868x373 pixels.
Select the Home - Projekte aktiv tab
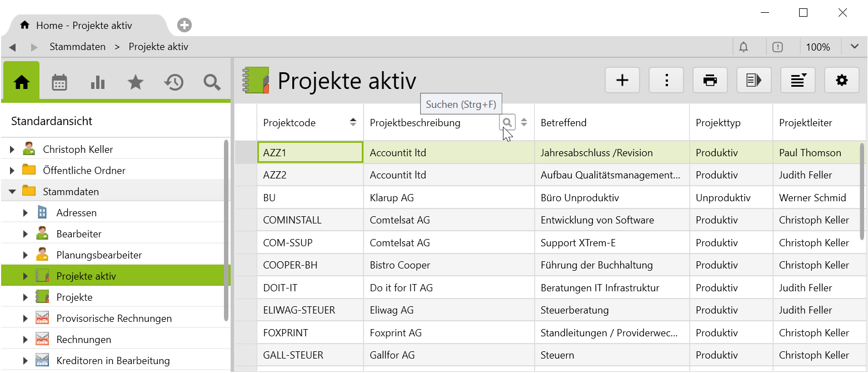[83, 26]
